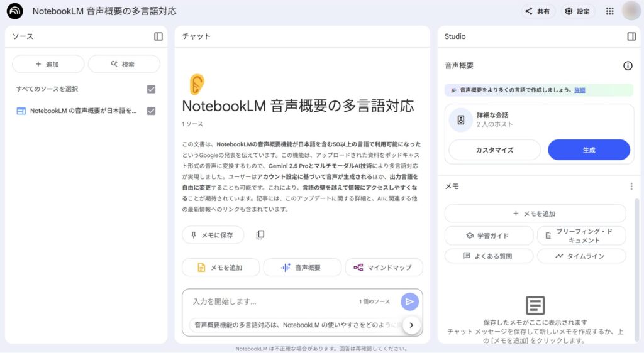The height and width of the screenshot is (353, 644).
Task: Click メモを追加 chip in chat
Action: 221,268
